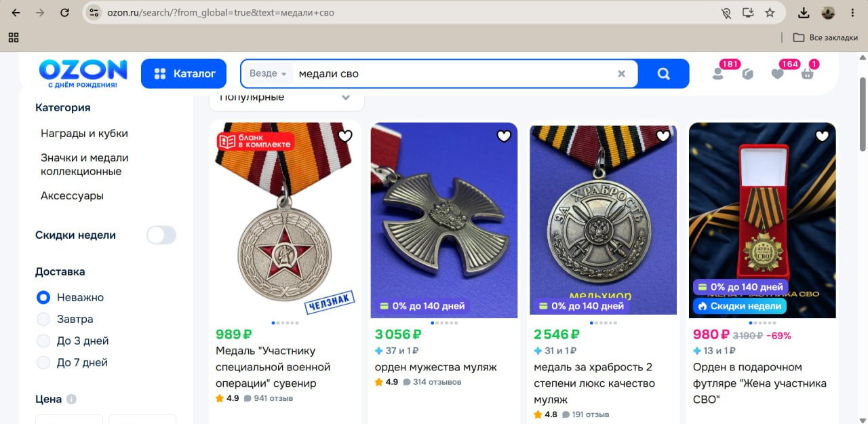Open the Аксессуары category link
Screen dimensions: 868x424
pos(72,196)
